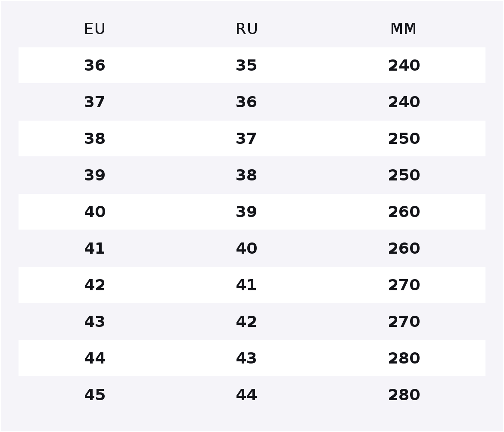
Task: Click the RU 40 value in the EU 41 row
Action: click(246, 249)
